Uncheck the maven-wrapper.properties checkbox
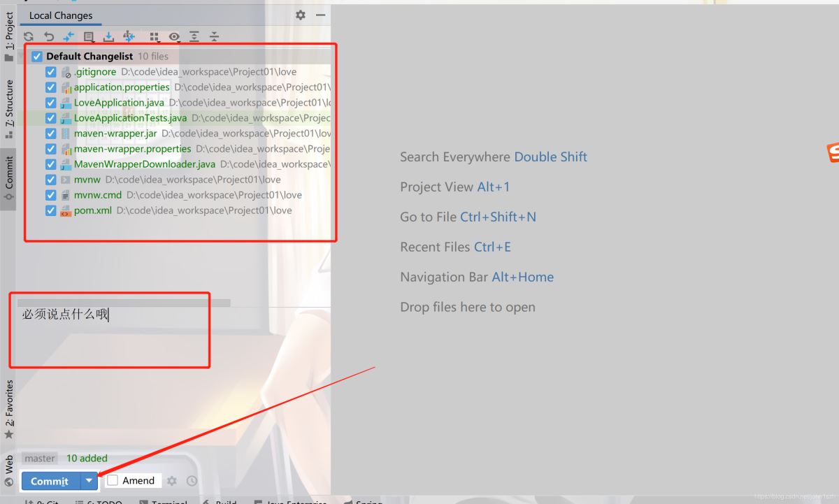 [50, 149]
